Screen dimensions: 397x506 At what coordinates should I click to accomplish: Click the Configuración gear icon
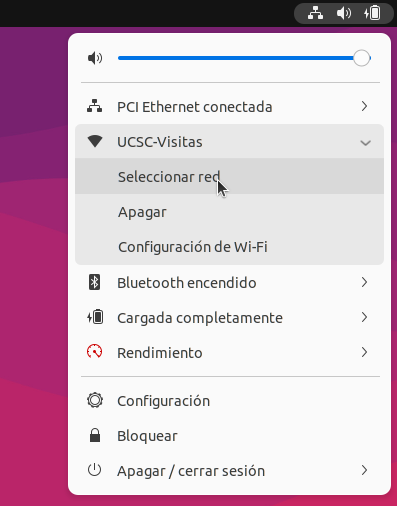[x=95, y=400]
